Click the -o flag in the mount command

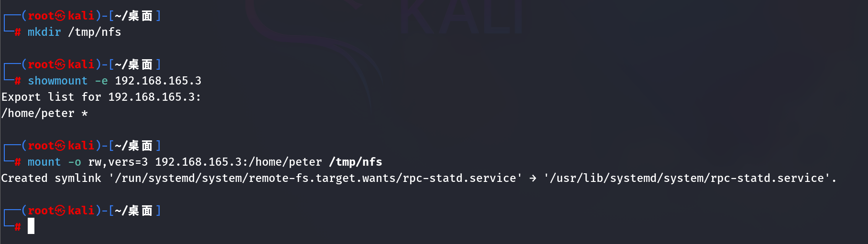tap(75, 162)
